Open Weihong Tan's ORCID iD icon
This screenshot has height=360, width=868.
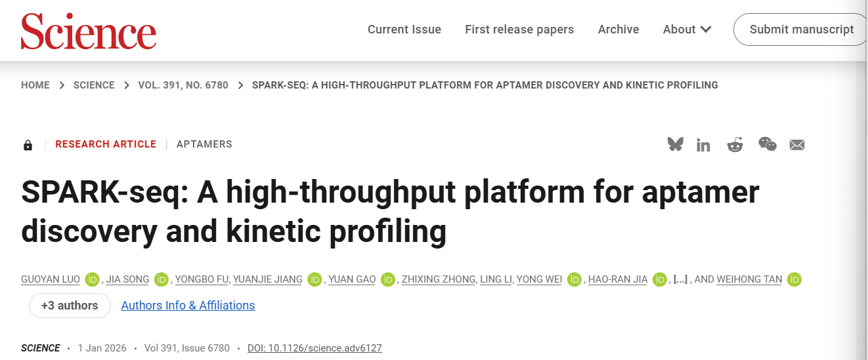pos(794,280)
